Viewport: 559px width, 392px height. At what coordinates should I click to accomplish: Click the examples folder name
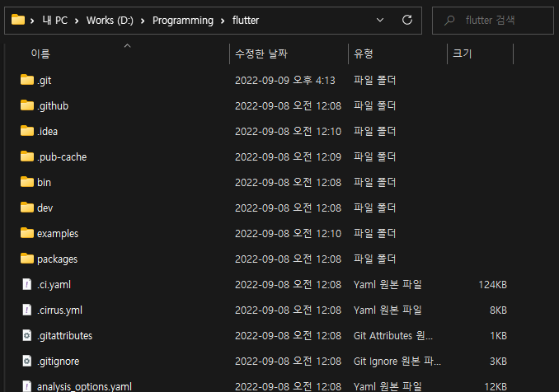[58, 234]
